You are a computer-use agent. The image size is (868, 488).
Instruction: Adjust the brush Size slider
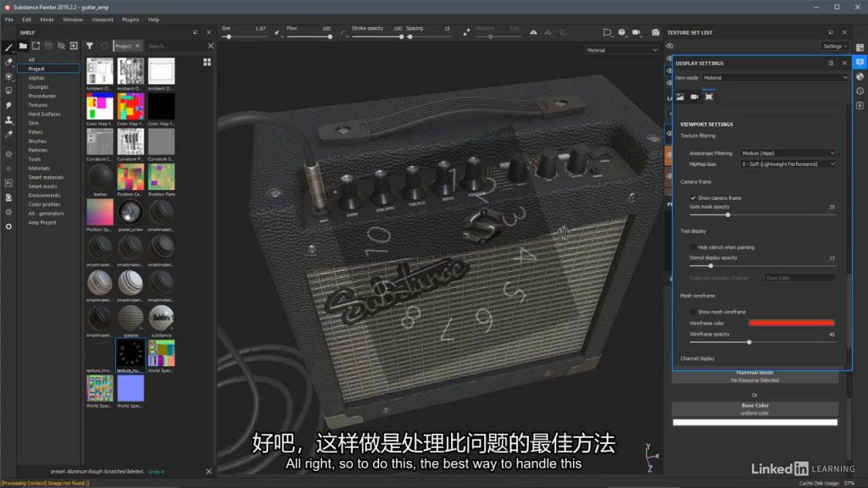[x=229, y=37]
